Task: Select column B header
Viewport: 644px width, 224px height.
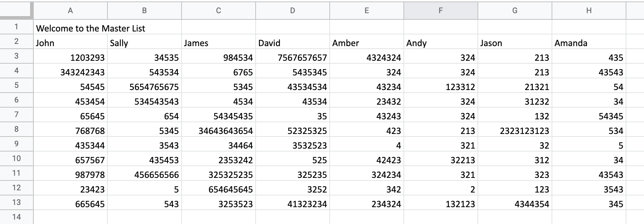Action: click(144, 11)
